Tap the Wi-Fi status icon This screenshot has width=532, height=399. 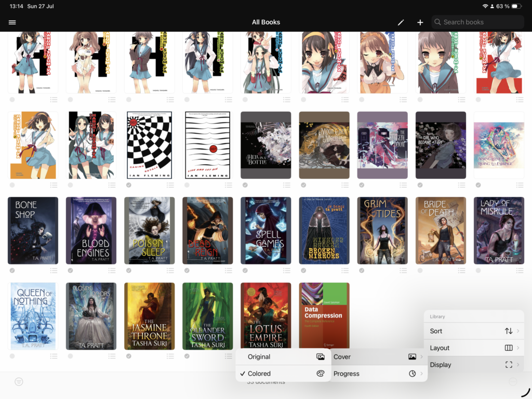point(485,6)
